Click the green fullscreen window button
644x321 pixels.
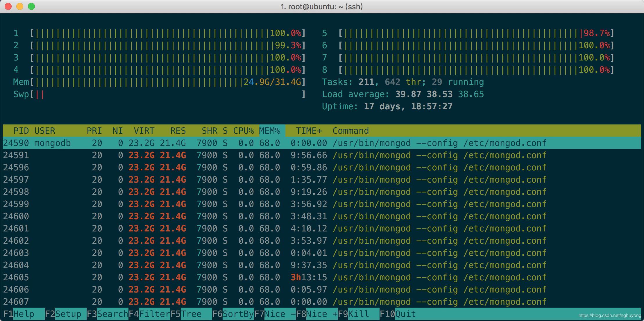pos(31,6)
